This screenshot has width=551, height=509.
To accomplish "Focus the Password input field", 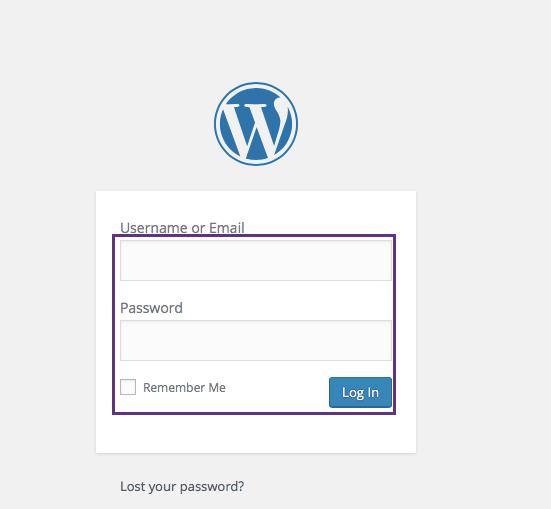I will pyautogui.click(x=256, y=340).
